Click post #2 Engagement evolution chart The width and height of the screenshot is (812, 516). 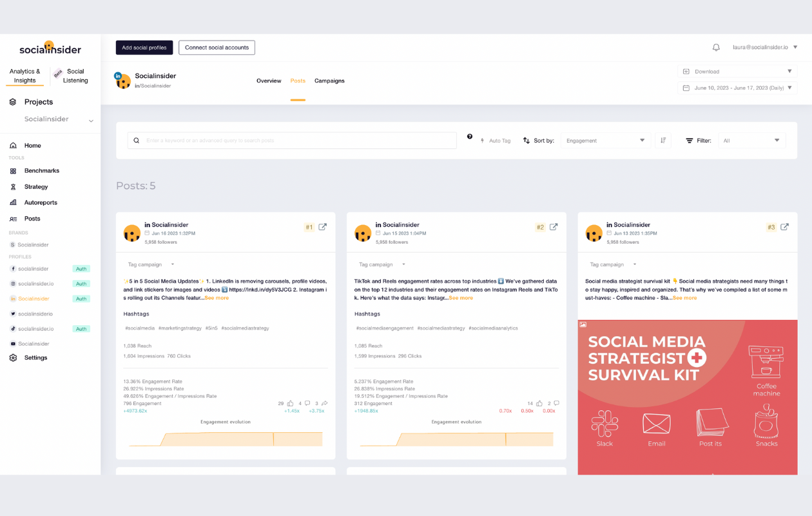coord(456,439)
